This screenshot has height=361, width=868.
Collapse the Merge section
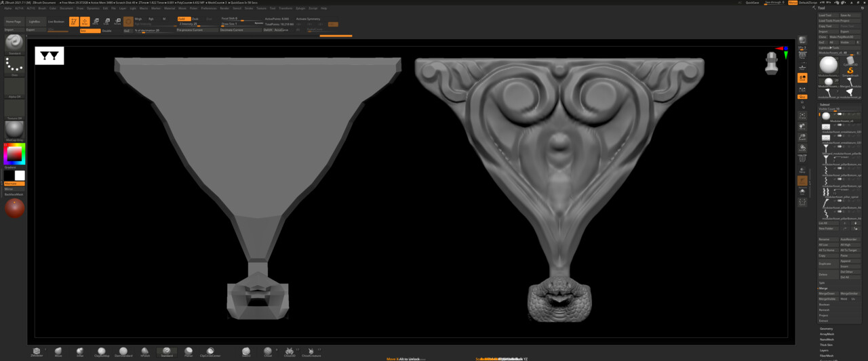(823, 288)
